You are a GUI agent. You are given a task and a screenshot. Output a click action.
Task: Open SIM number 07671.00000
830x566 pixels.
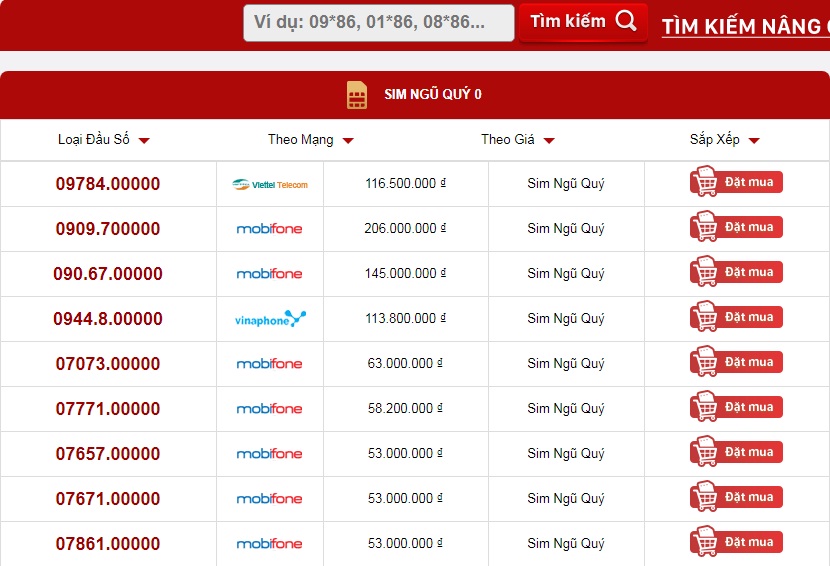(108, 499)
